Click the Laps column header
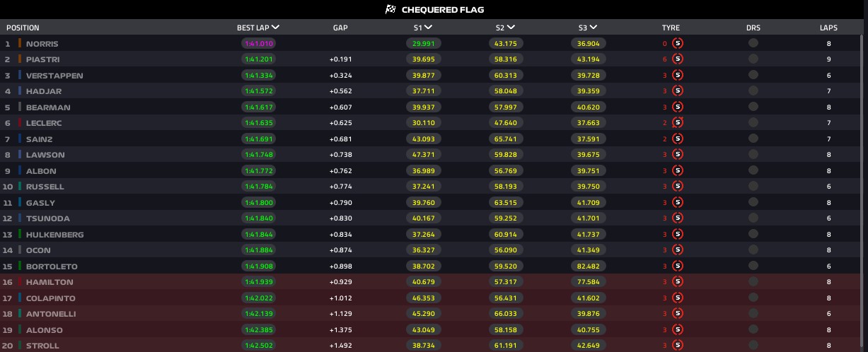868x352 pixels. pyautogui.click(x=828, y=28)
